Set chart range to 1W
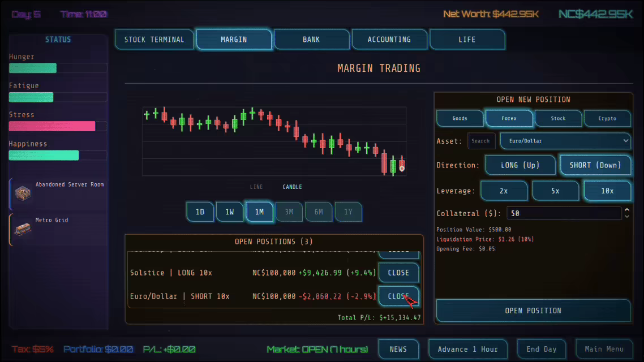Screen dimensions: 644x362 [x=230, y=212]
